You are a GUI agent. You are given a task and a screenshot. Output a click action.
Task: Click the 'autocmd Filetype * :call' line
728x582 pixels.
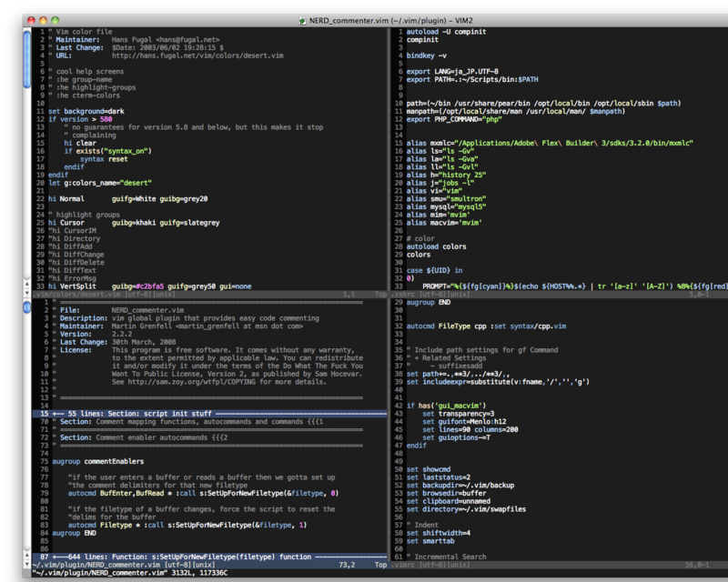[187, 525]
